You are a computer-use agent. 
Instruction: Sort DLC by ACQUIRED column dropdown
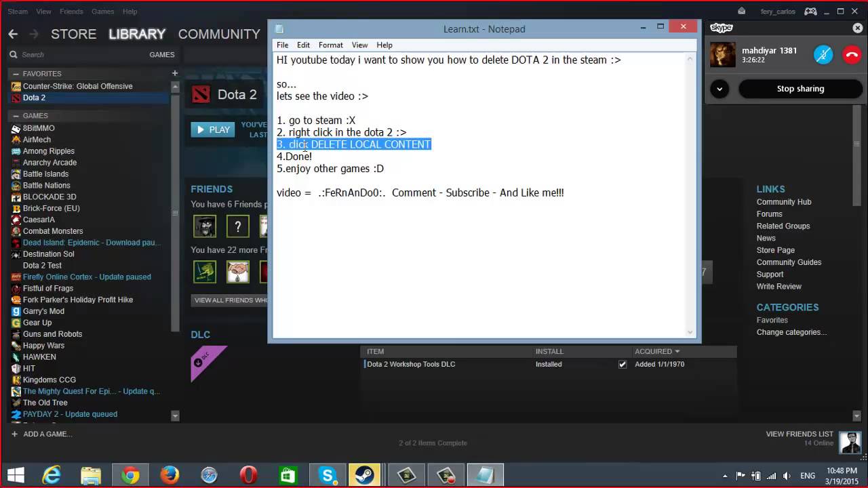pos(657,351)
